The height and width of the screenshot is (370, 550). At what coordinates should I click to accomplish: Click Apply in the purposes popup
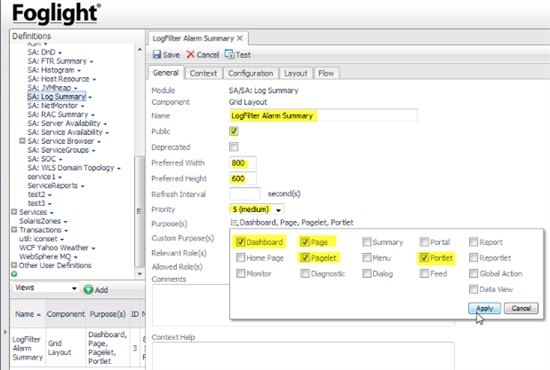click(484, 308)
